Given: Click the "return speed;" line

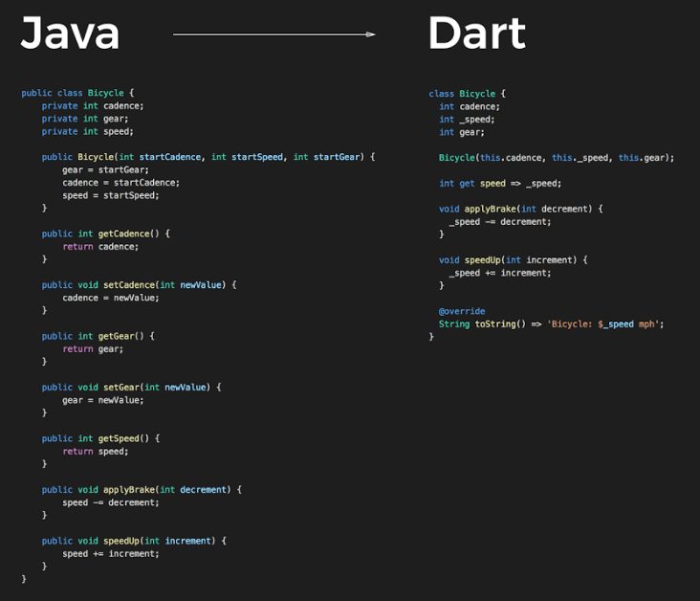Looking at the screenshot, I should 95,452.
